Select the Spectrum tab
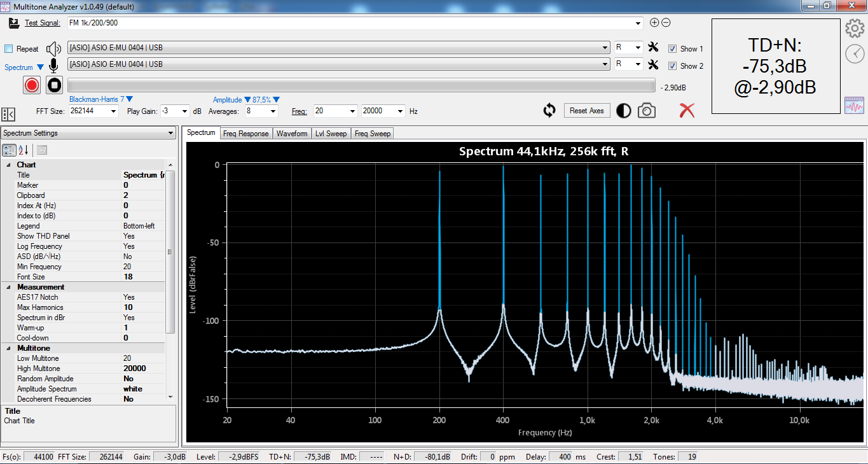 tap(201, 132)
